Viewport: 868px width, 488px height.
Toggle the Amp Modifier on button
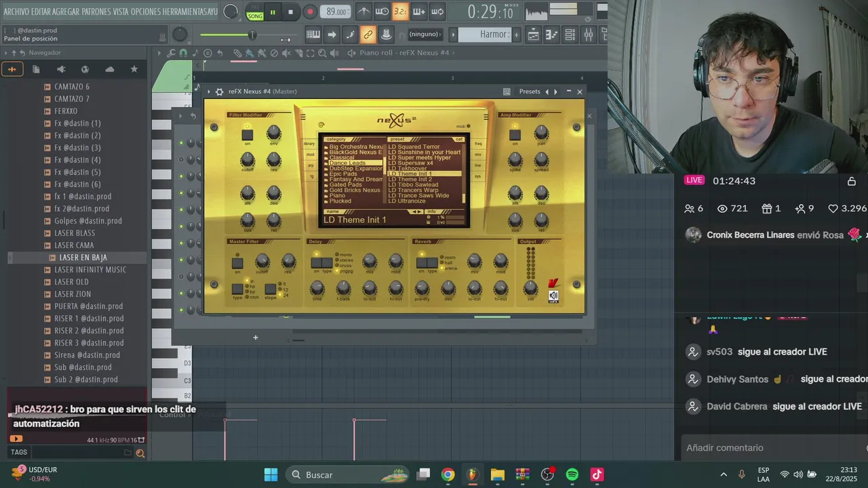click(515, 134)
